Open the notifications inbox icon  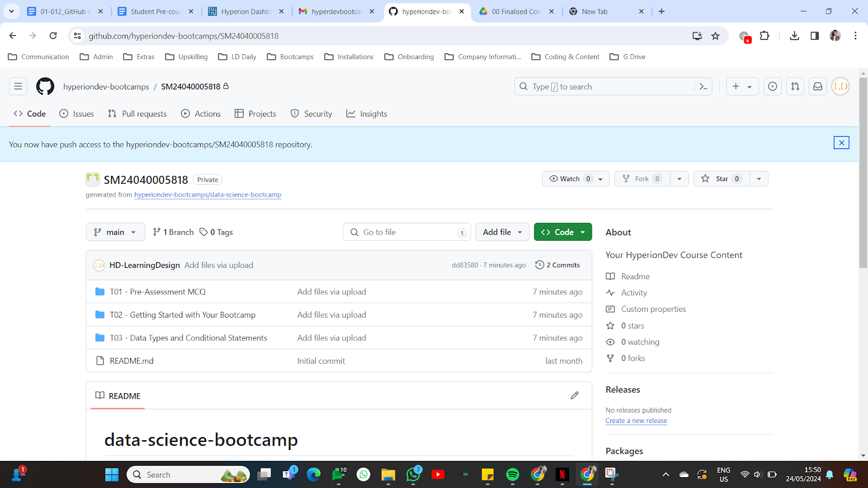coord(818,87)
